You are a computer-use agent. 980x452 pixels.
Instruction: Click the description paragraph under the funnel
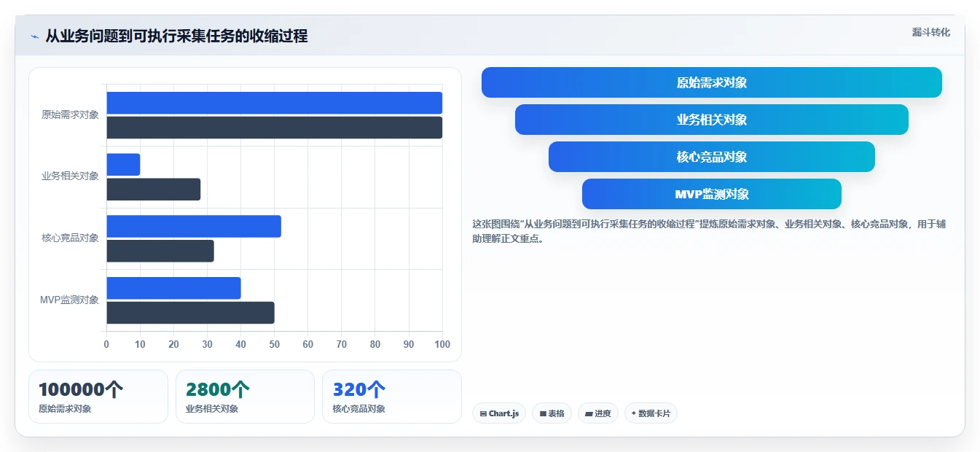point(709,231)
